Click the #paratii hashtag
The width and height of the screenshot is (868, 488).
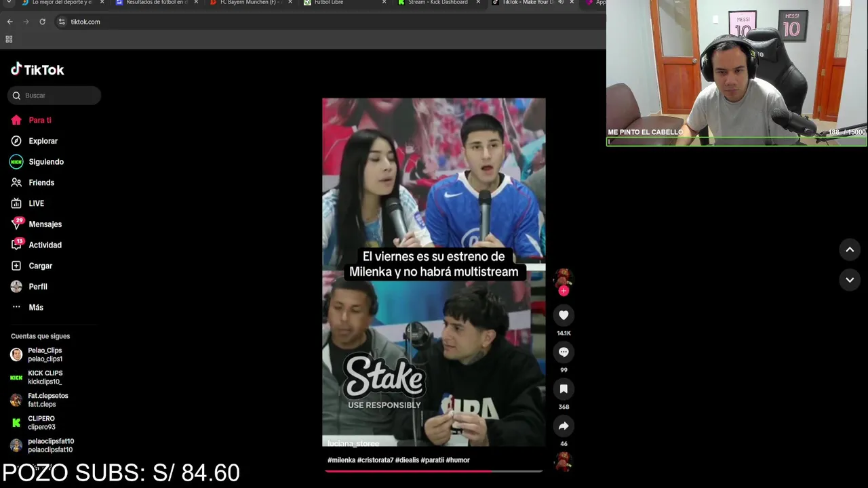(x=433, y=460)
